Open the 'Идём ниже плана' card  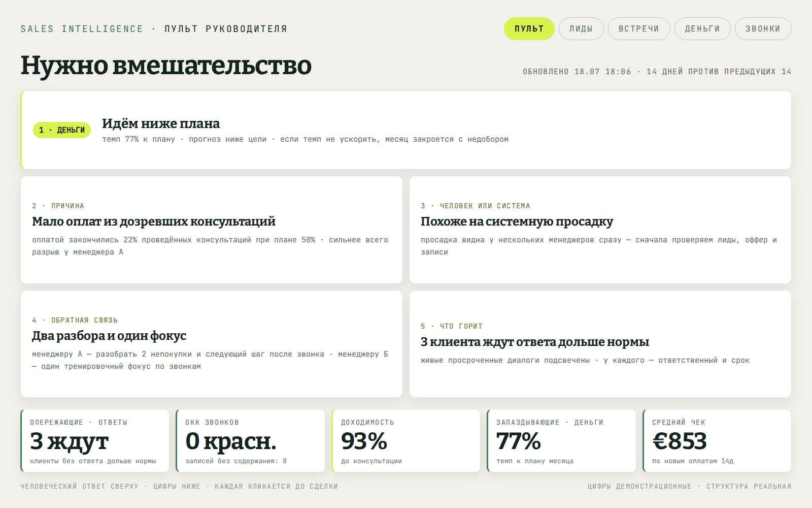point(406,130)
